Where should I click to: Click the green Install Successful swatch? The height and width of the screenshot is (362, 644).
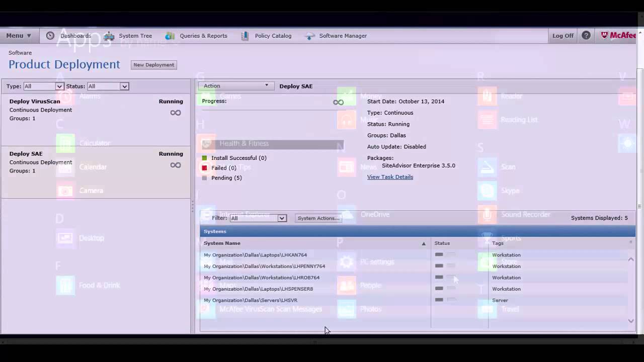click(x=204, y=158)
